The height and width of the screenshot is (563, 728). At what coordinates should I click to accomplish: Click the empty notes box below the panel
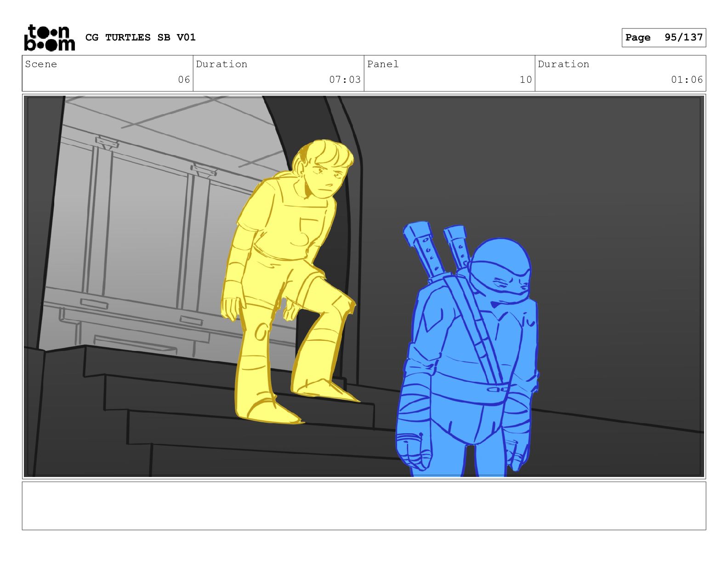pyautogui.click(x=364, y=506)
